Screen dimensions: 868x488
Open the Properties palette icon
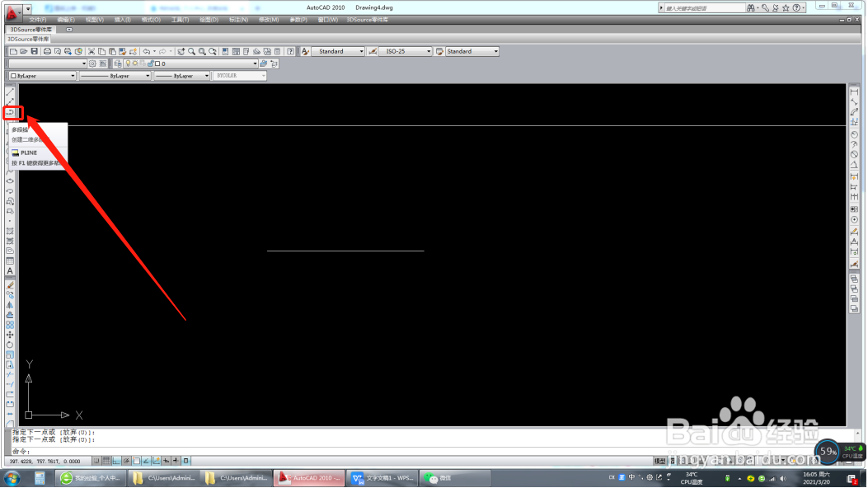[225, 51]
